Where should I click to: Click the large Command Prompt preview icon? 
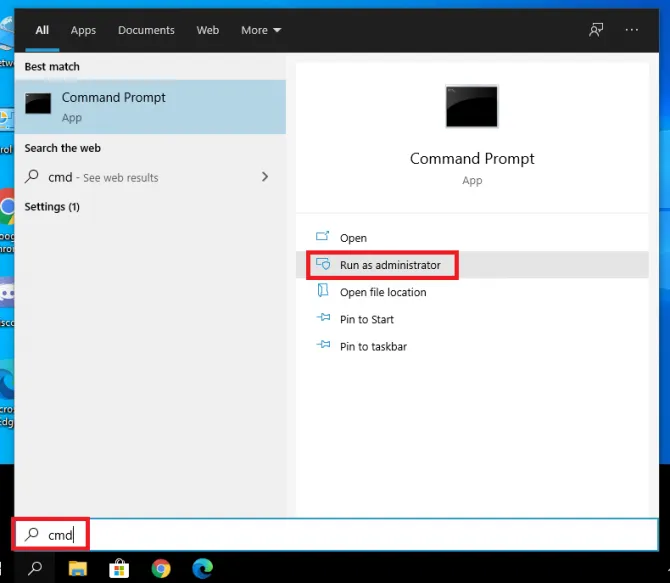(x=472, y=107)
